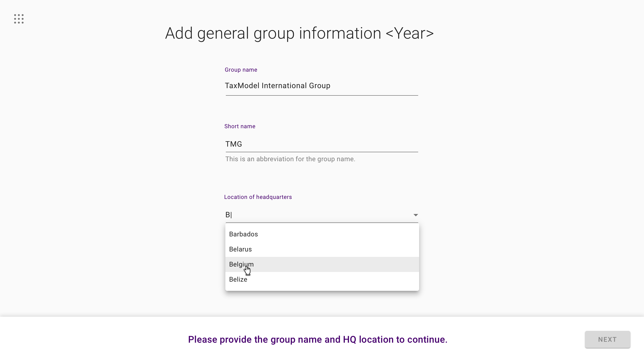Image resolution: width=644 pixels, height=362 pixels.
Task: Select Belize from the suggestions
Action: 322,279
